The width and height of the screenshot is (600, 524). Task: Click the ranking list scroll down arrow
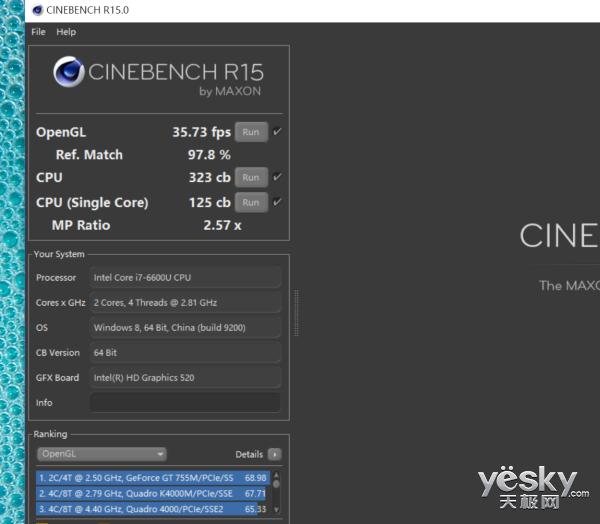(x=276, y=510)
